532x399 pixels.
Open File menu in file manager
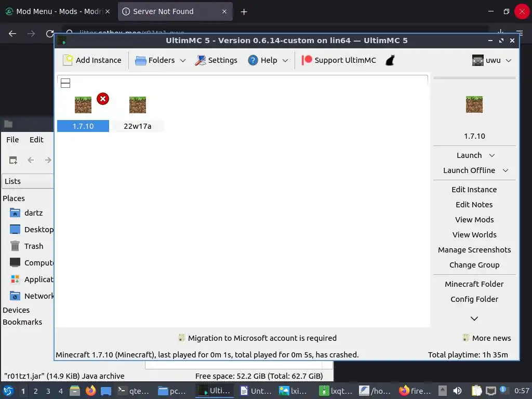[12, 140]
